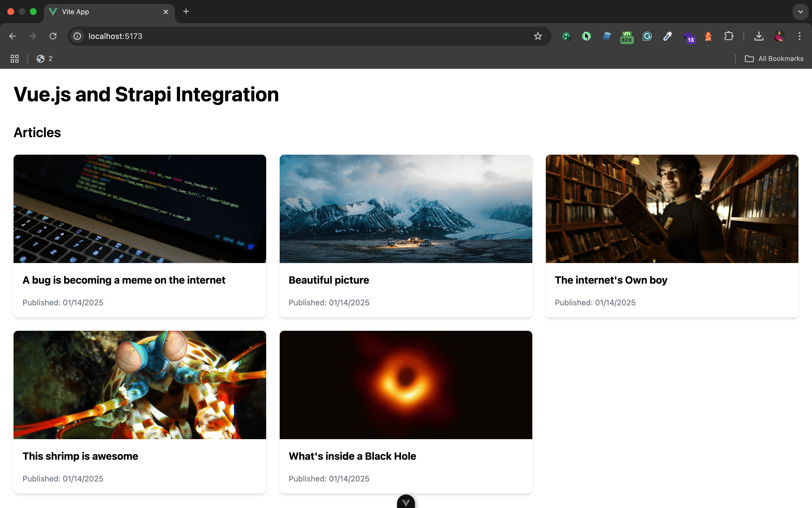Open 'The internet's Own boy' article
The width and height of the screenshot is (812, 508).
(x=611, y=280)
